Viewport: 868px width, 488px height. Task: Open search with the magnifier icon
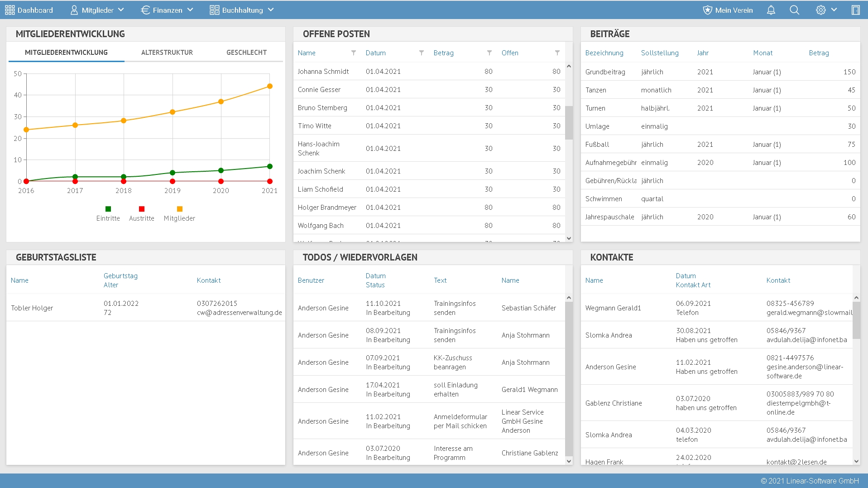(794, 10)
